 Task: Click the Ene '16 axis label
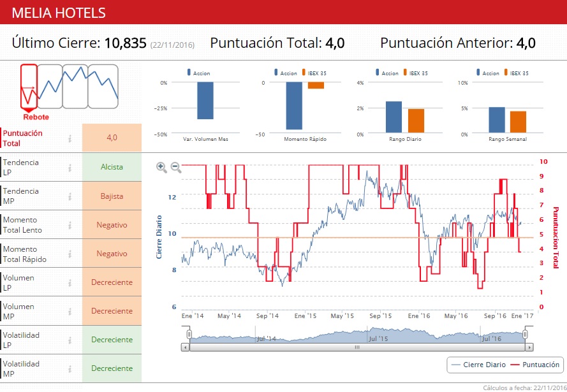(419, 316)
